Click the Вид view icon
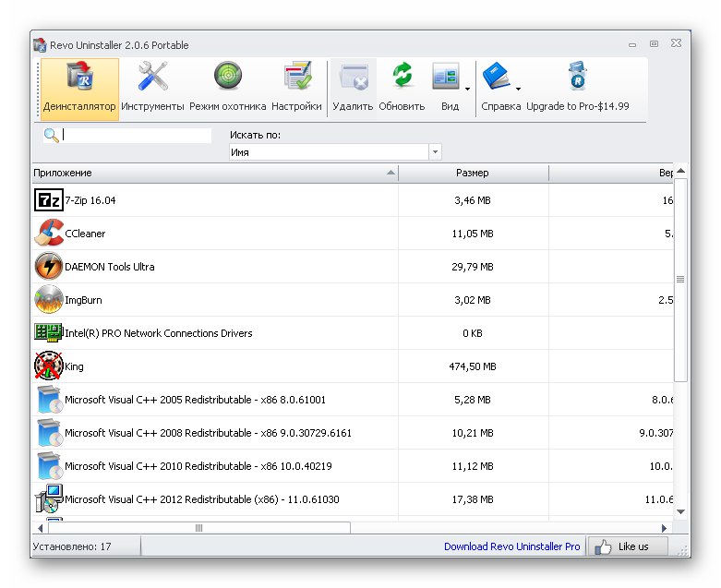The width and height of the screenshot is (721, 588). (x=446, y=77)
